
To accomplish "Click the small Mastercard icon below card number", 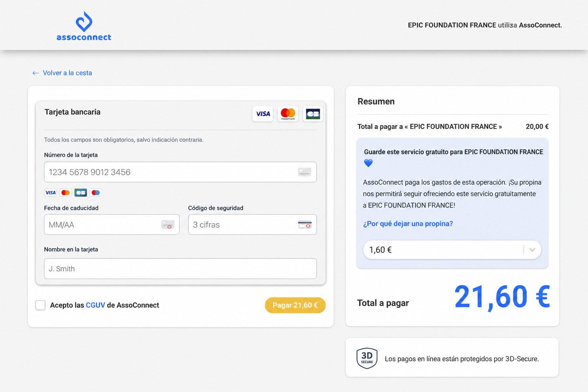I will click(65, 193).
